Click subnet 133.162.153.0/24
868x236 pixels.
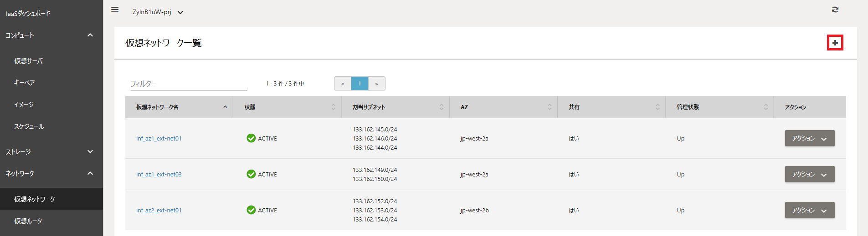tap(375, 210)
